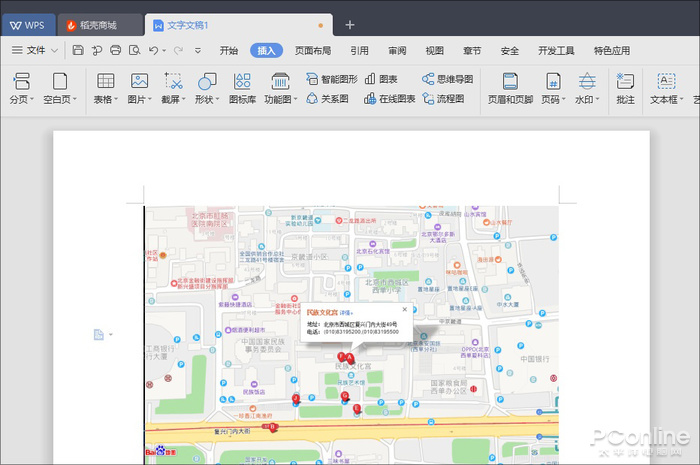The width and height of the screenshot is (700, 465).
Task: Expand the arrow beside 文件
Action: click(x=54, y=50)
